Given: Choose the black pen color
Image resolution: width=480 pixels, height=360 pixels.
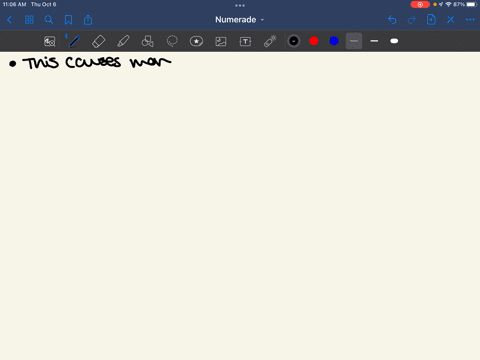Looking at the screenshot, I should [294, 41].
